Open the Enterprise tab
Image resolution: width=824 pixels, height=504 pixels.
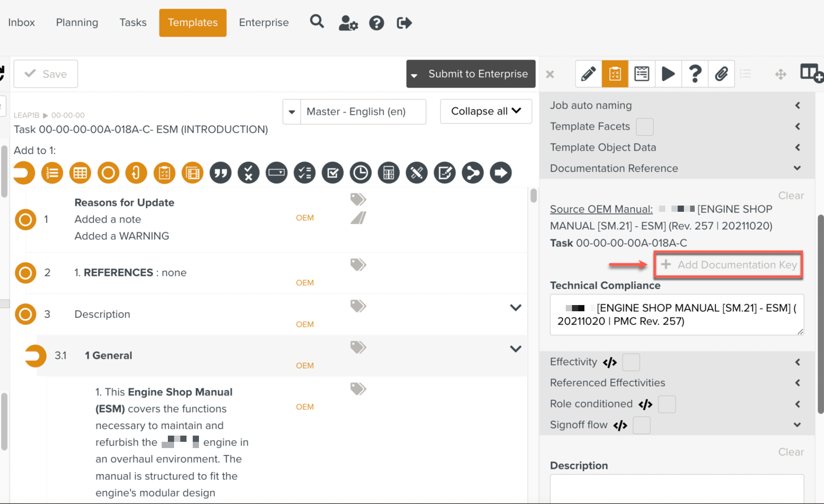point(264,22)
